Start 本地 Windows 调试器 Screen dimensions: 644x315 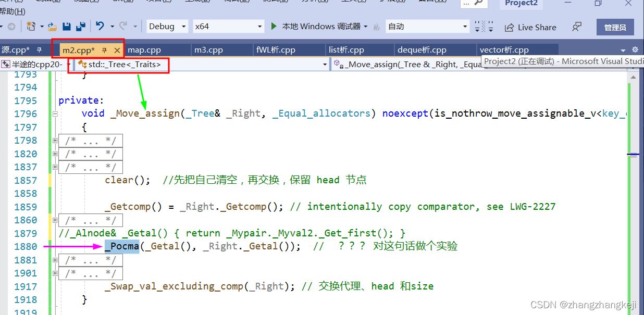315,26
